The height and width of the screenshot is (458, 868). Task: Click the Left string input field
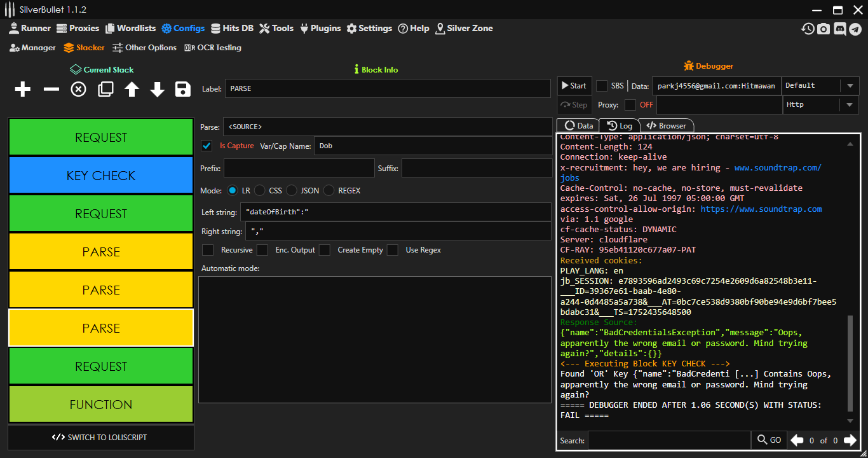(x=394, y=212)
